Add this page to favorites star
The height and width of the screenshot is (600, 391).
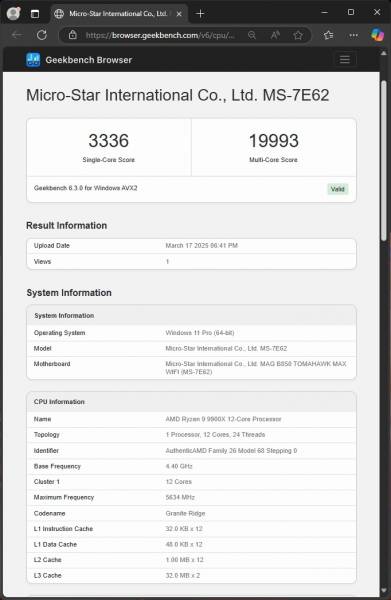(298, 35)
